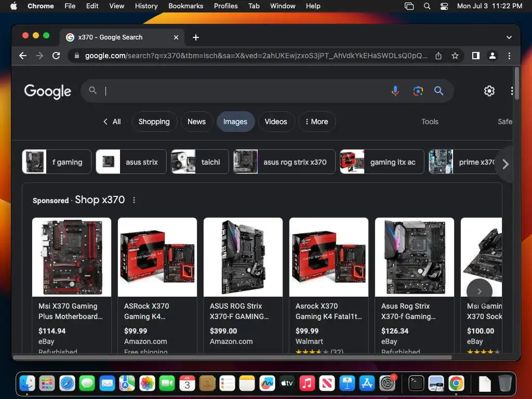Click the share page icon in address bar

click(438, 56)
